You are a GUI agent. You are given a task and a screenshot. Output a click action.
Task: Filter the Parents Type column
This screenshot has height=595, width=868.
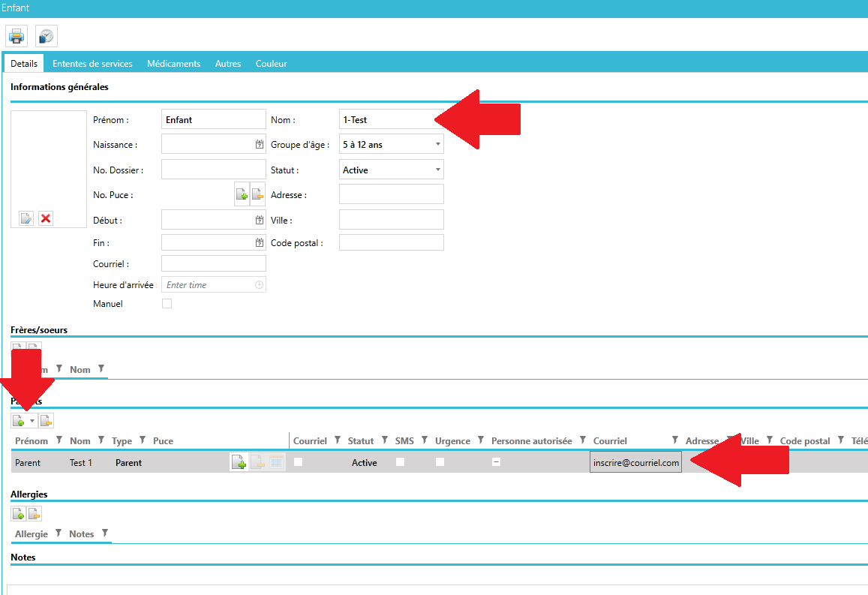(143, 440)
